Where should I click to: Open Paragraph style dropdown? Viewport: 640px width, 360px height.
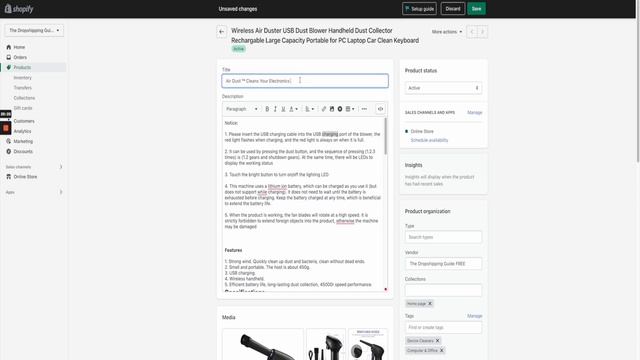click(242, 109)
